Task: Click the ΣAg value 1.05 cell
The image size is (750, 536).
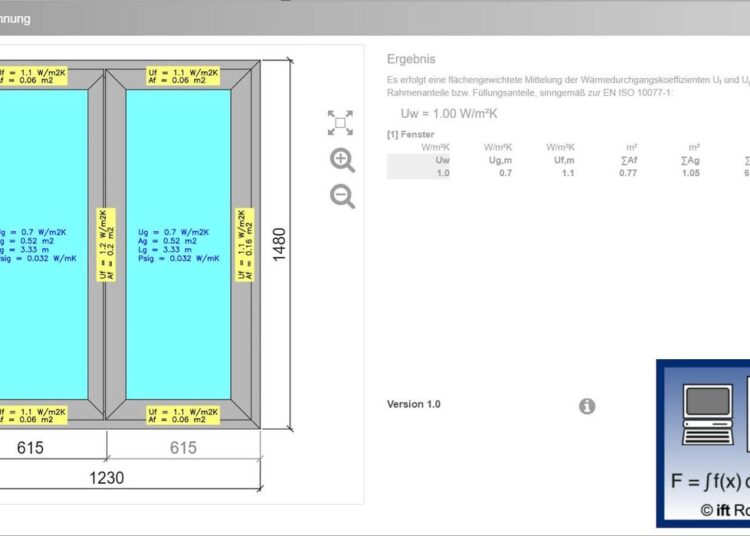Action: [691, 173]
